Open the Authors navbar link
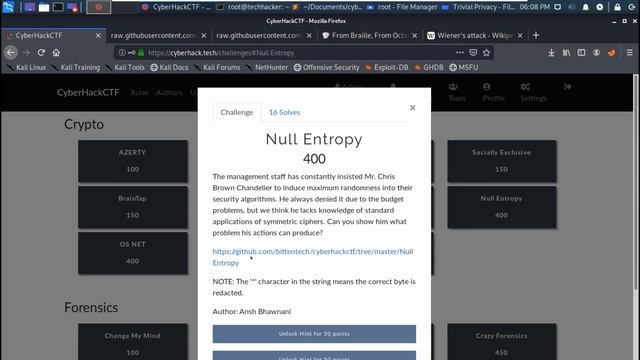640x360 pixels. pos(169,93)
